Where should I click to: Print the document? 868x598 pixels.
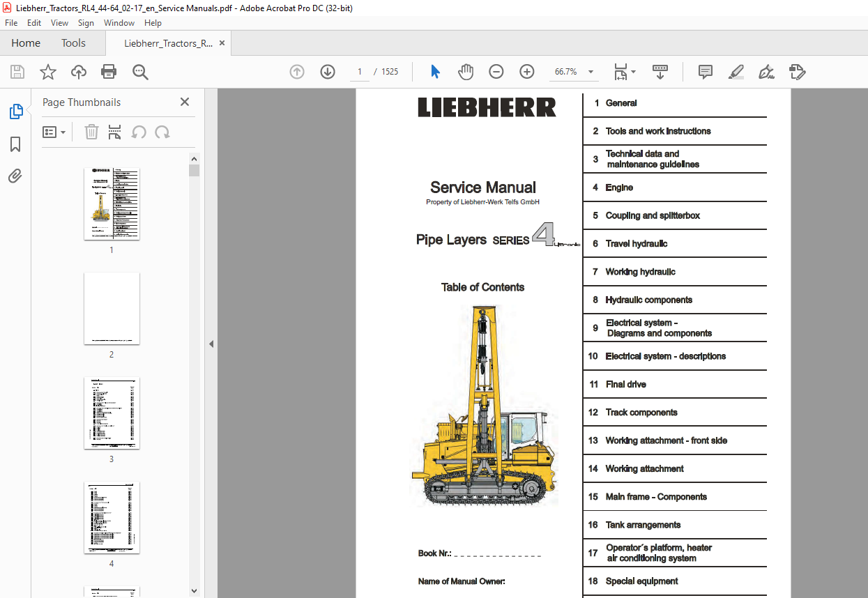109,72
